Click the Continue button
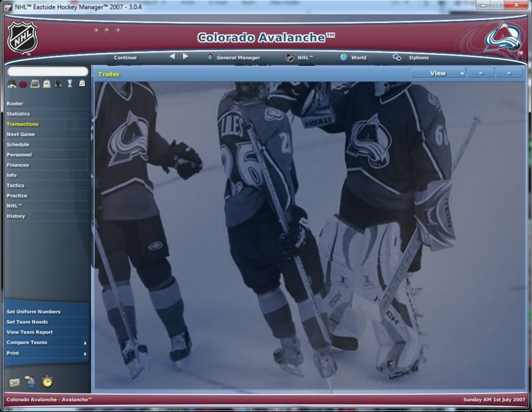This screenshot has width=532, height=412. coord(125,58)
